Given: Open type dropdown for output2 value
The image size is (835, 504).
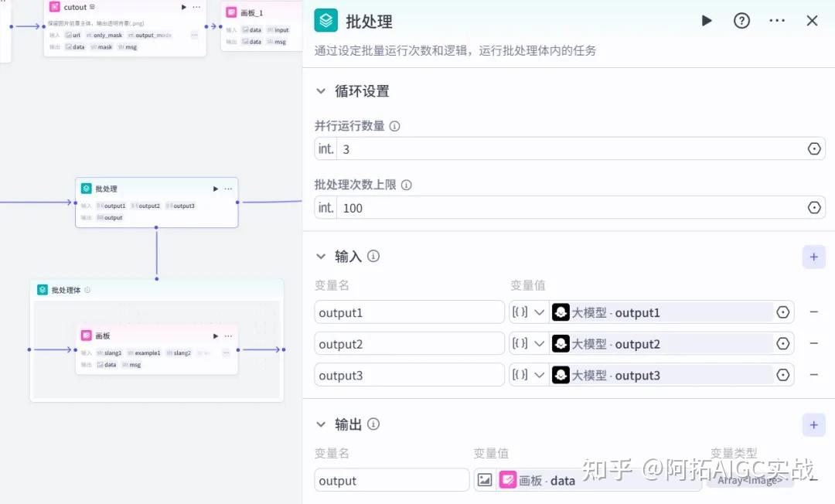Looking at the screenshot, I should [x=529, y=344].
